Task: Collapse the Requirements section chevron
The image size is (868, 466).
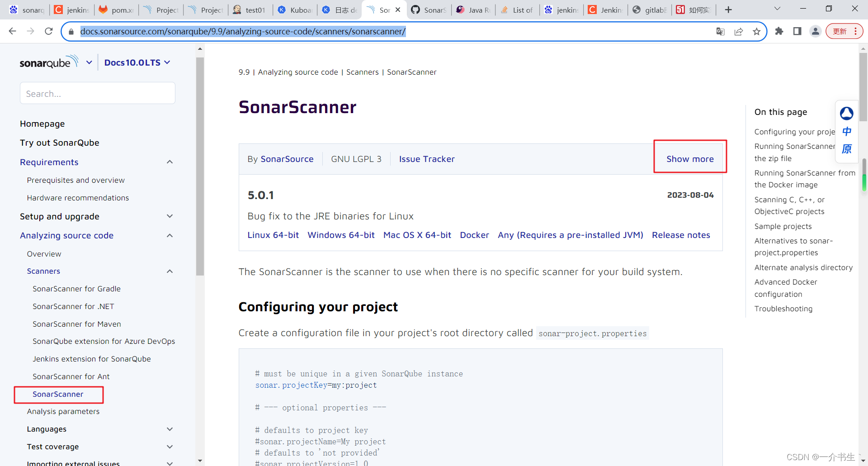Action: pos(170,162)
